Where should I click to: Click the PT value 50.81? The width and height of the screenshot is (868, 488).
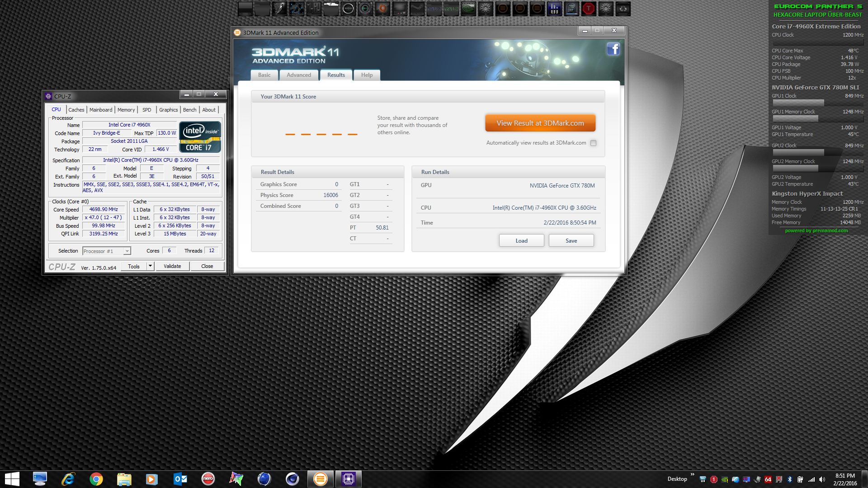coord(382,228)
